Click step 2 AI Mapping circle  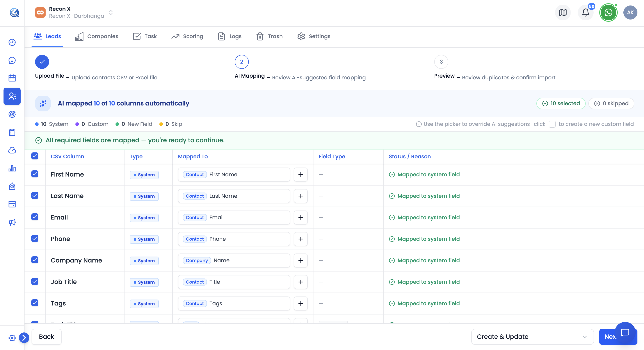pos(242,62)
